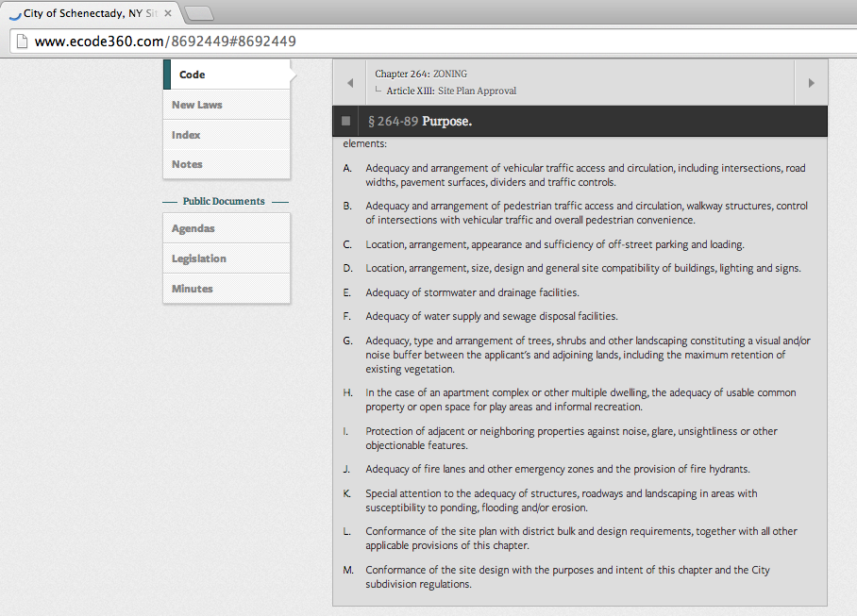Go to next section with right arrow
The width and height of the screenshot is (857, 616).
tap(811, 83)
